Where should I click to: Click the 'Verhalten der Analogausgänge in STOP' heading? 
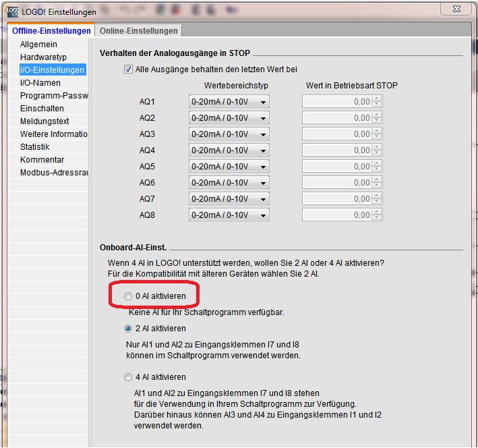pos(175,53)
